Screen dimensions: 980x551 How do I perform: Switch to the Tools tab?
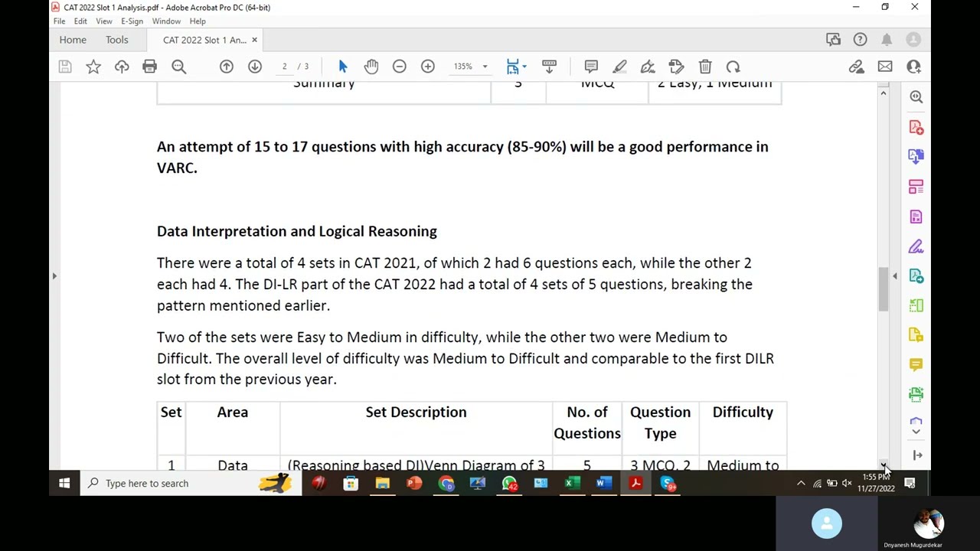pyautogui.click(x=117, y=40)
